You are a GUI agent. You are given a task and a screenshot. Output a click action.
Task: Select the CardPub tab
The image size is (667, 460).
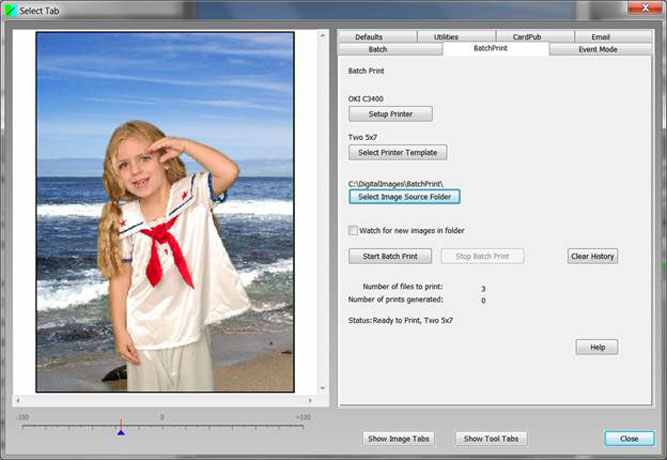click(526, 37)
